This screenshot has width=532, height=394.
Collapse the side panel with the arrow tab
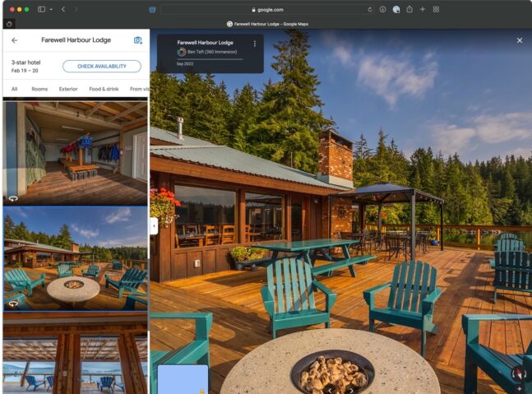click(x=154, y=226)
